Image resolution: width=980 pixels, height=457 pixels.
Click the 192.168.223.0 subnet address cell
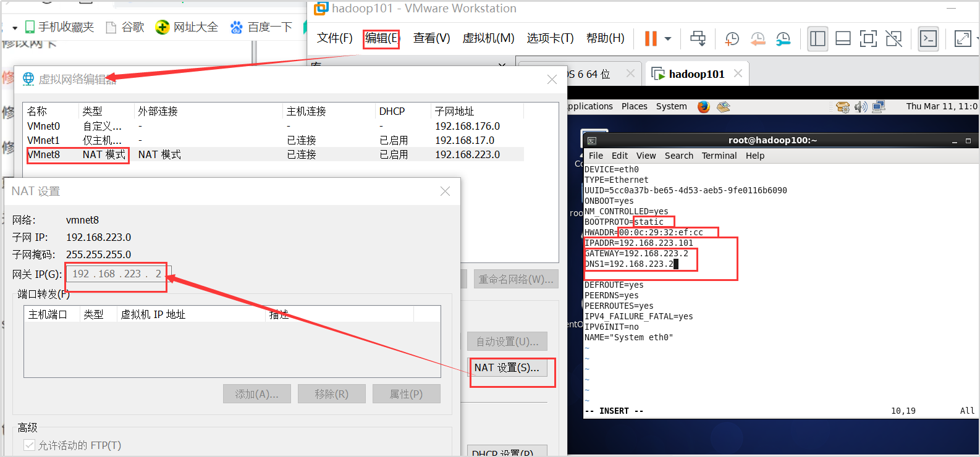tap(467, 154)
